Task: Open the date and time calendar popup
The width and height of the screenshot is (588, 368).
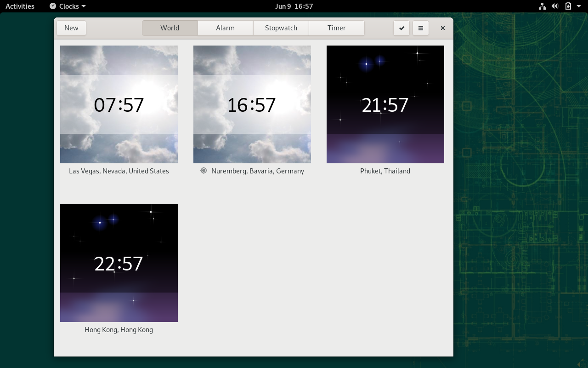Action: tap(294, 6)
